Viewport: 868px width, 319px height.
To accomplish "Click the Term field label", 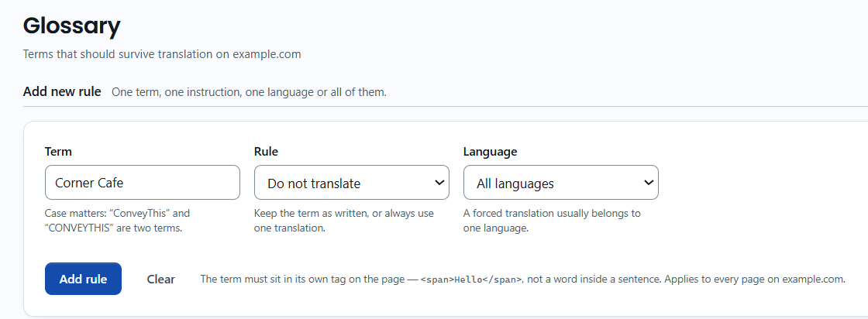I will [58, 152].
